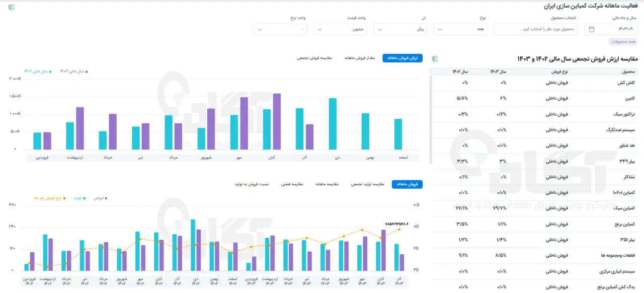The height and width of the screenshot is (293, 644).
Task: Click the purple آبان bar in the upper chart
Action: tap(277, 121)
